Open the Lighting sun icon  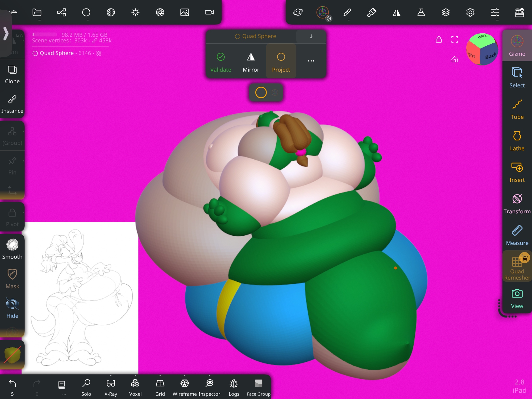coord(135,13)
